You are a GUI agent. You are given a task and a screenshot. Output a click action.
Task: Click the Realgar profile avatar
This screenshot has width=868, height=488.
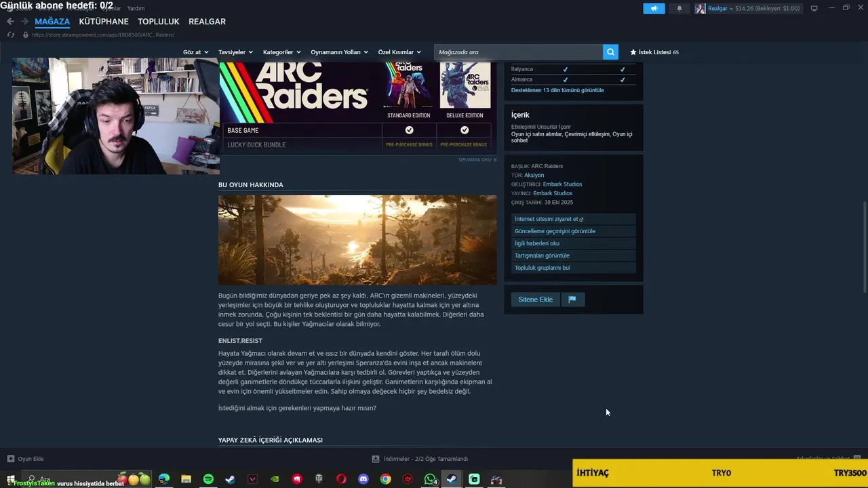(700, 8)
